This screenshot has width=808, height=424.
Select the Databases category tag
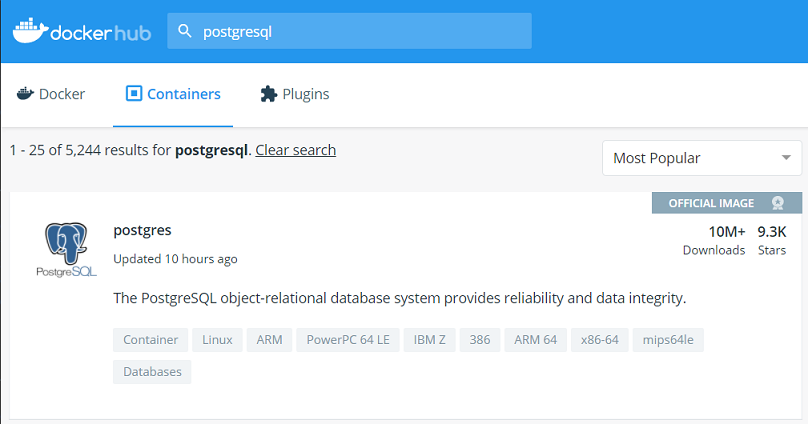[x=152, y=372]
